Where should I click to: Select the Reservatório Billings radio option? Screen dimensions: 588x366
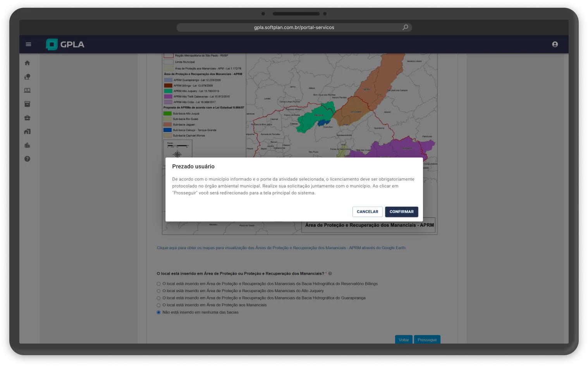(x=158, y=284)
